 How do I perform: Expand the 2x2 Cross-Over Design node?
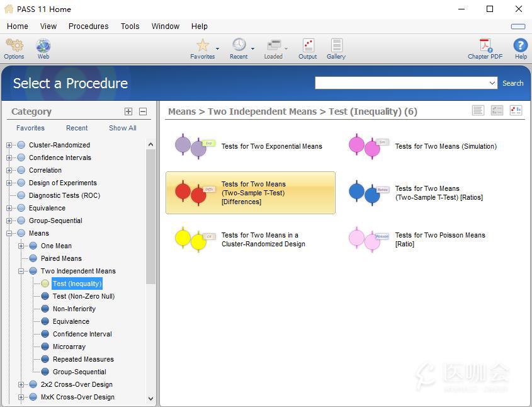[x=21, y=384]
